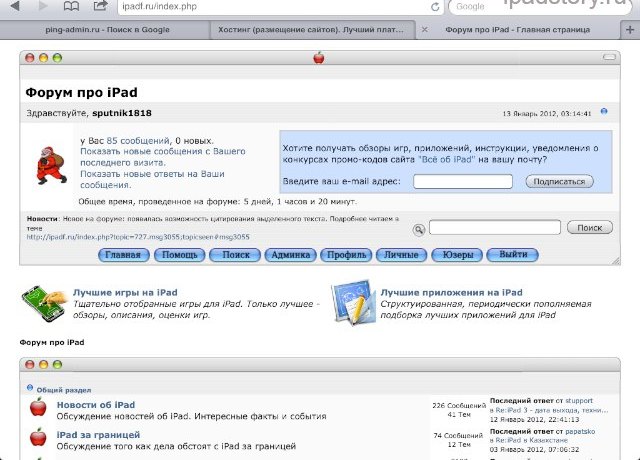This screenshot has width=640, height=460.
Task: Open Юзеры in forum menu
Action: click(458, 255)
